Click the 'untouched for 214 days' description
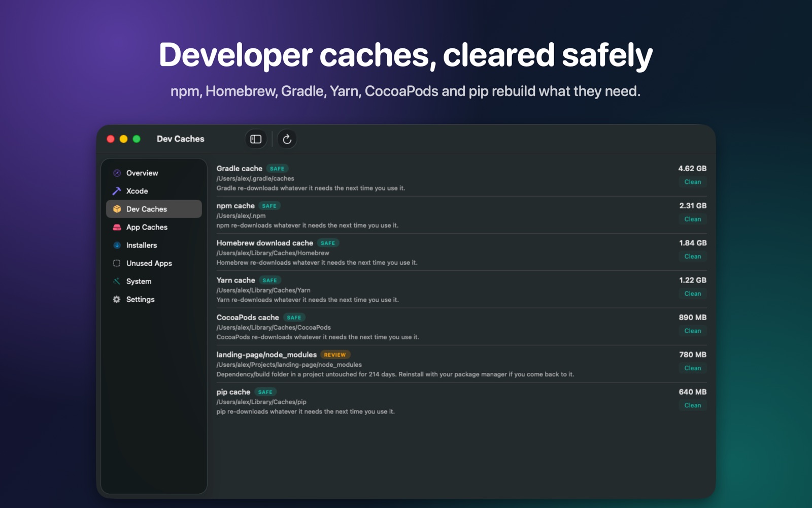 pyautogui.click(x=395, y=374)
